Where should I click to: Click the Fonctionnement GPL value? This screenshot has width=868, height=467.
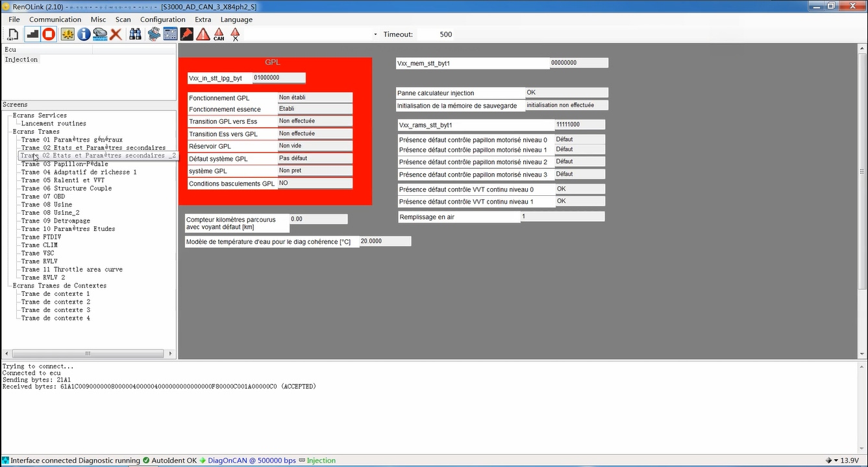(315, 98)
